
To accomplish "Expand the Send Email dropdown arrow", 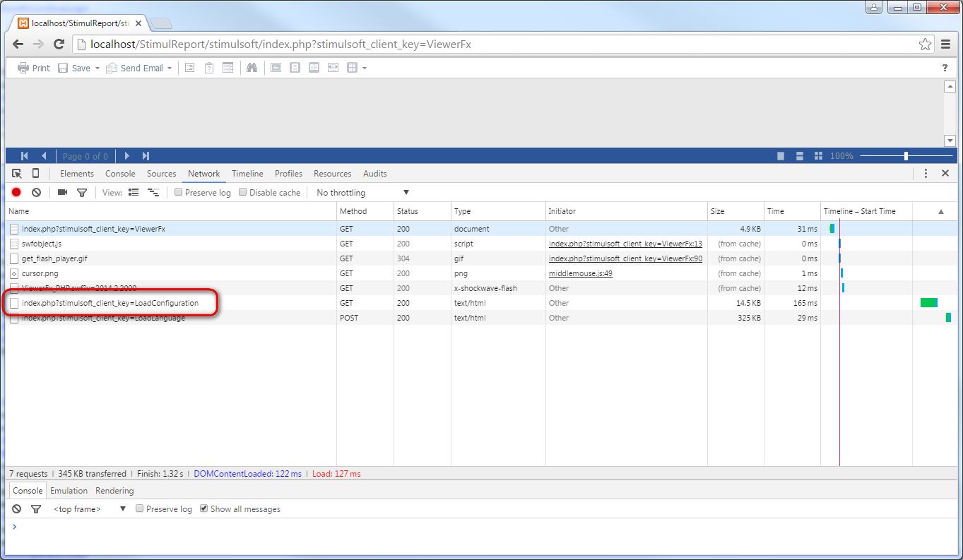I will pos(170,68).
